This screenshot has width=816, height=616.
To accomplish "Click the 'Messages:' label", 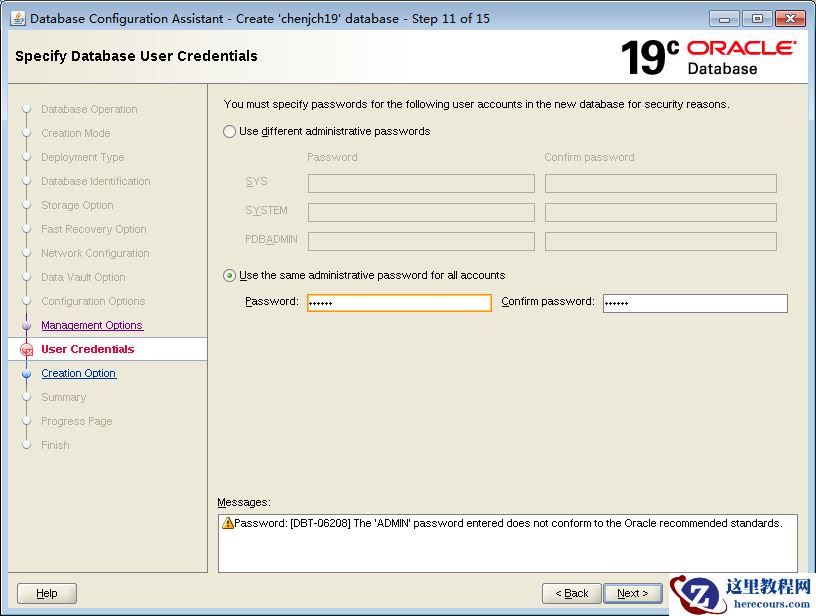I will (x=244, y=503).
